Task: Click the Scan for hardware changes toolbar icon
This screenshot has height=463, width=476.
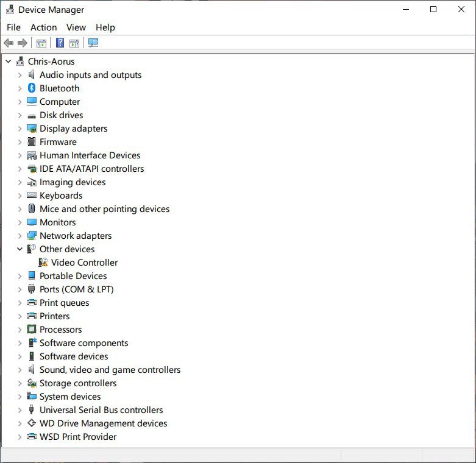Action: (x=93, y=43)
